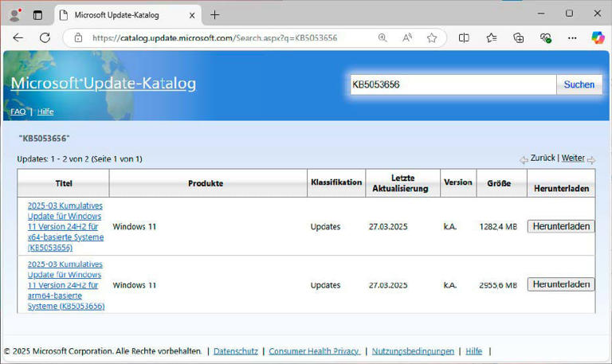
Task: Click the browser back arrow
Action: pyautogui.click(x=18, y=37)
